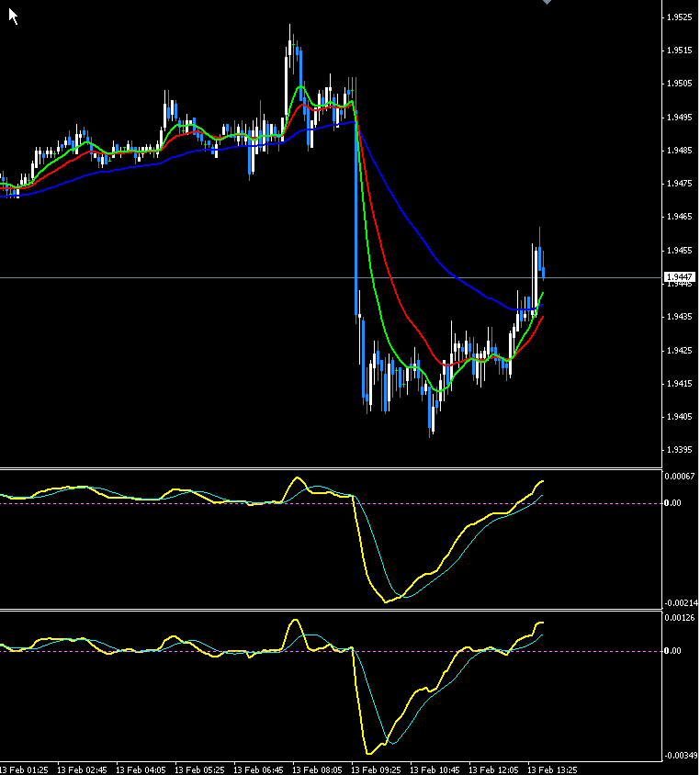Click the 13 Feb 01:25 time label
This screenshot has height=775, width=700.
pos(25,769)
